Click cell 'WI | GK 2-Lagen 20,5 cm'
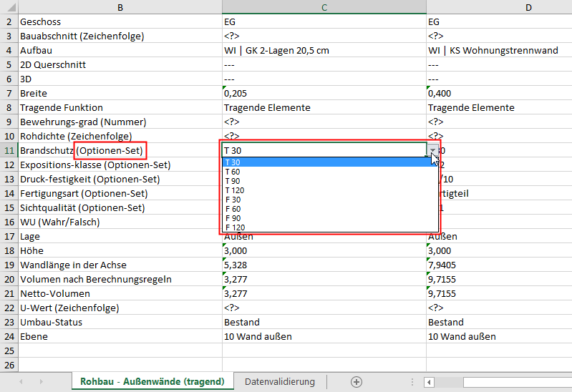This screenshot has width=572, height=392. pos(324,50)
